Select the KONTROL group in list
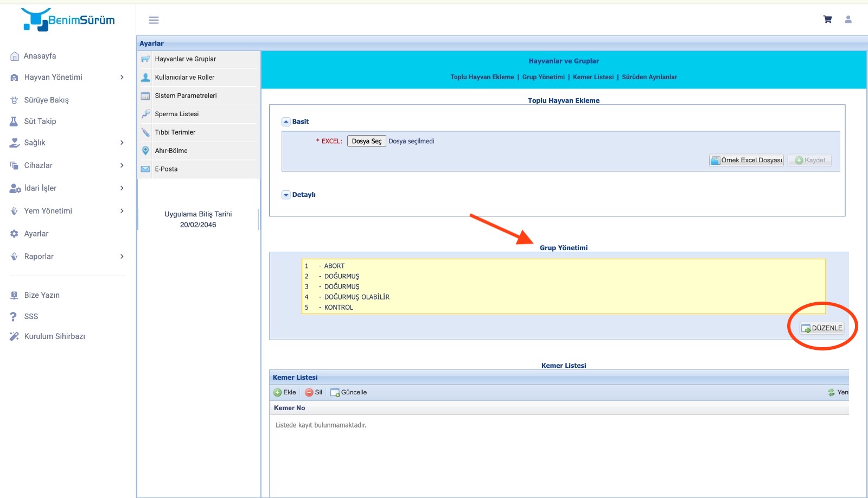The image size is (868, 498). (x=339, y=308)
